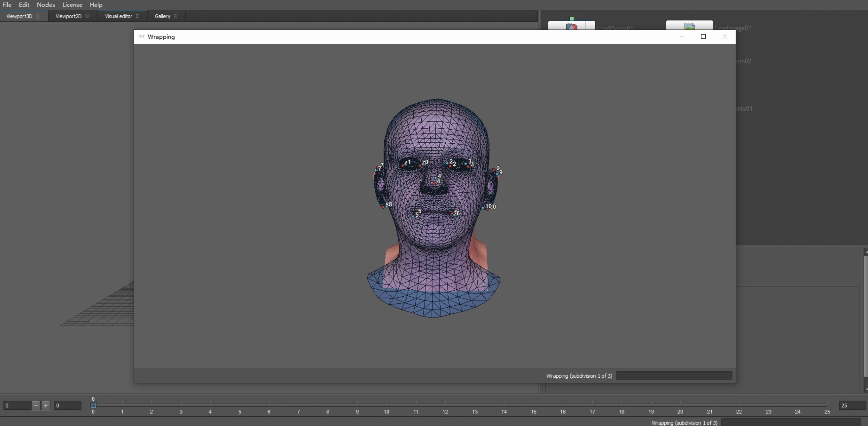868x426 pixels.
Task: Click frame 12 on the timeline
Action: (x=445, y=404)
